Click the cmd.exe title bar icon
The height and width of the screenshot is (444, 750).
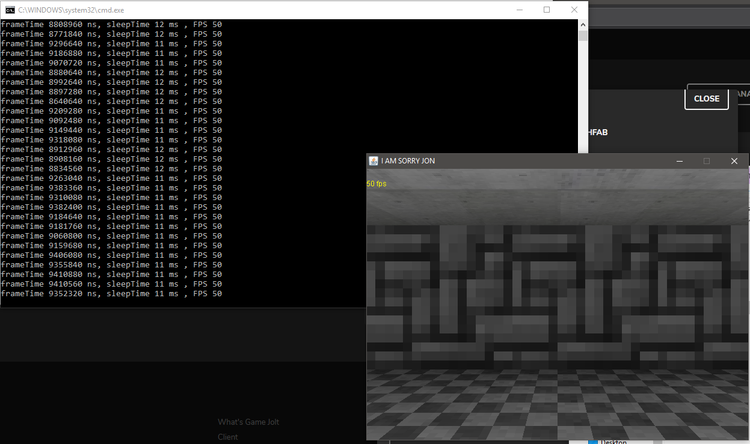coord(10,10)
